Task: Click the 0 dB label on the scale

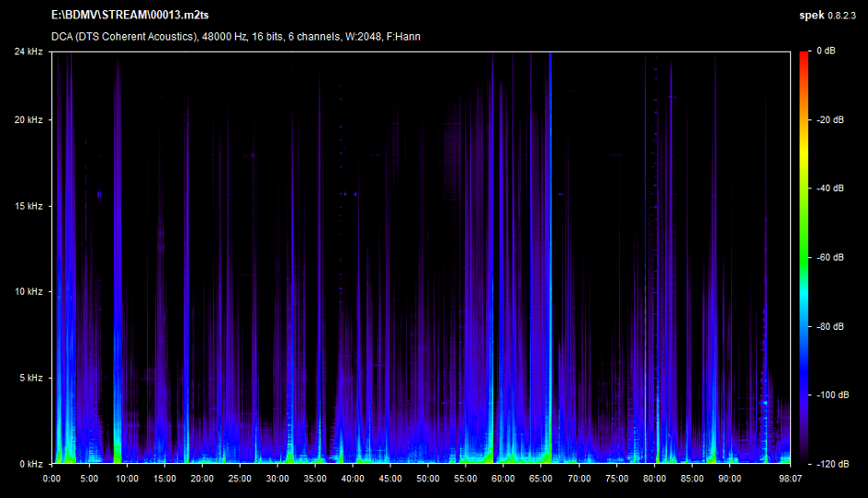Action: coord(827,51)
